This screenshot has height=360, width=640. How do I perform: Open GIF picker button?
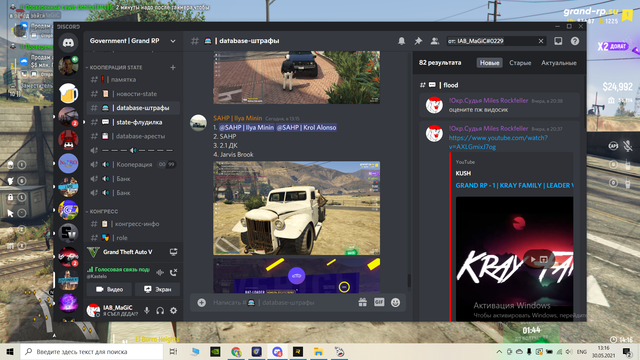(x=379, y=302)
